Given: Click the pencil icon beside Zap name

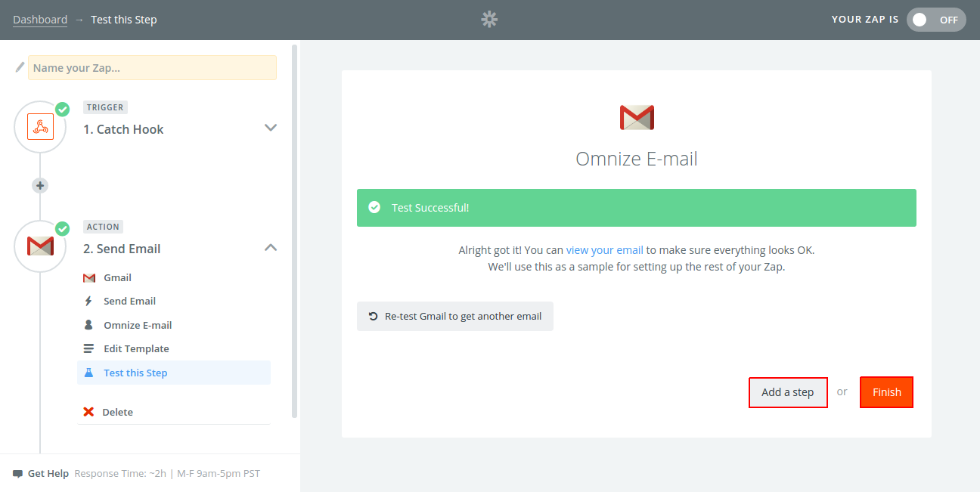Looking at the screenshot, I should (x=20, y=67).
